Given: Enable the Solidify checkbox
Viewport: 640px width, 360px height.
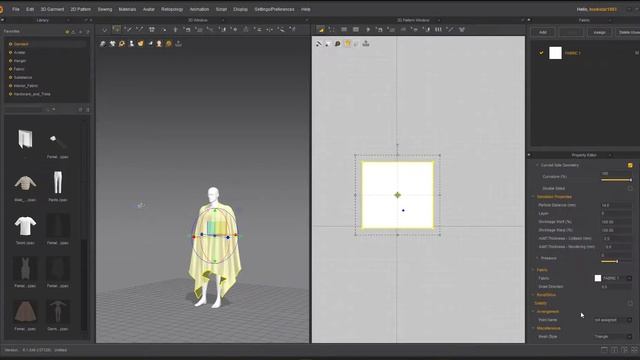Looking at the screenshot, I should [630, 303].
